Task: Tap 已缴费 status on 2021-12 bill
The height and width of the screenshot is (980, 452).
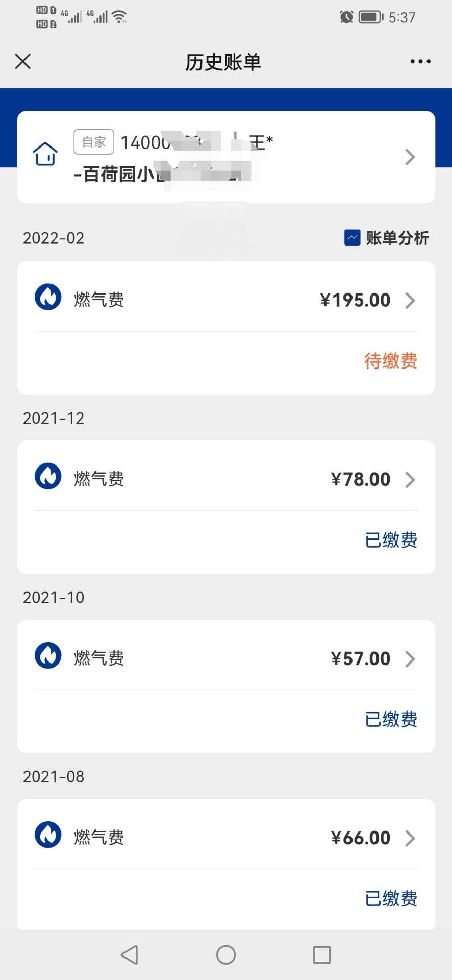Action: coord(391,540)
